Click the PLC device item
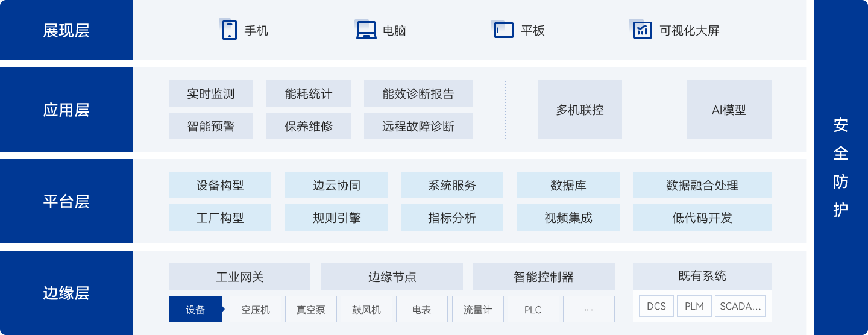Image resolution: width=868 pixels, height=335 pixels. 533,309
